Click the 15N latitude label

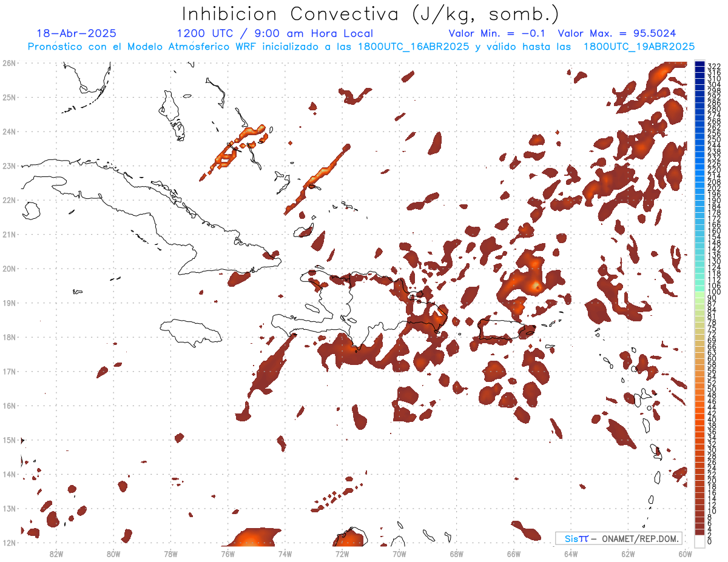point(8,440)
